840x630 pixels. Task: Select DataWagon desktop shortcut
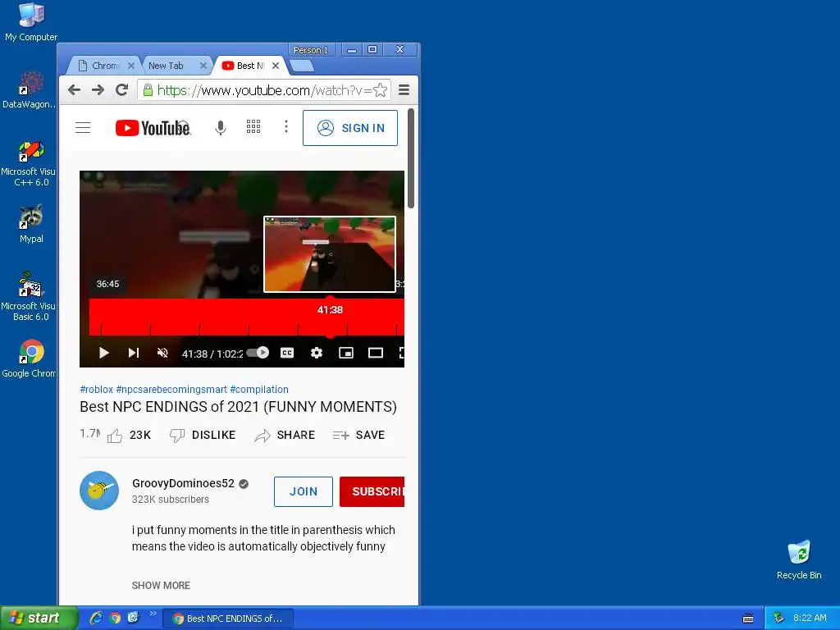30,89
